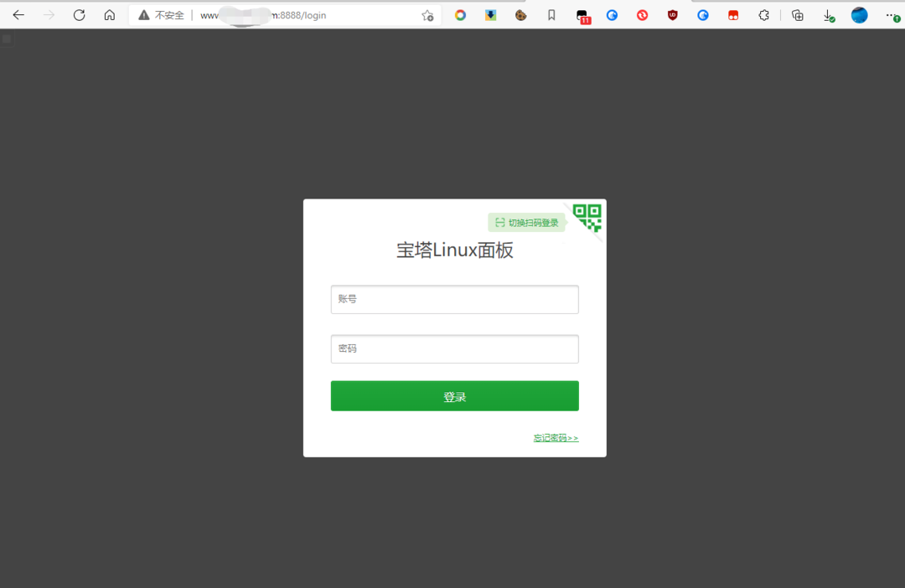Click the 宝塔Linux面板 heading
Image resolution: width=905 pixels, height=588 pixels.
[455, 250]
